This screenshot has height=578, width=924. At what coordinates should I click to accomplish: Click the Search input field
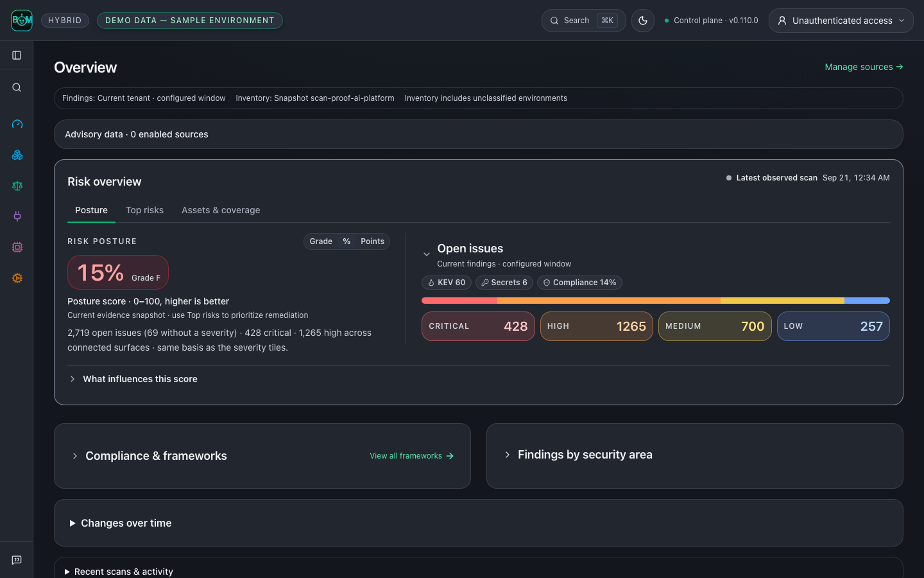[x=583, y=21]
